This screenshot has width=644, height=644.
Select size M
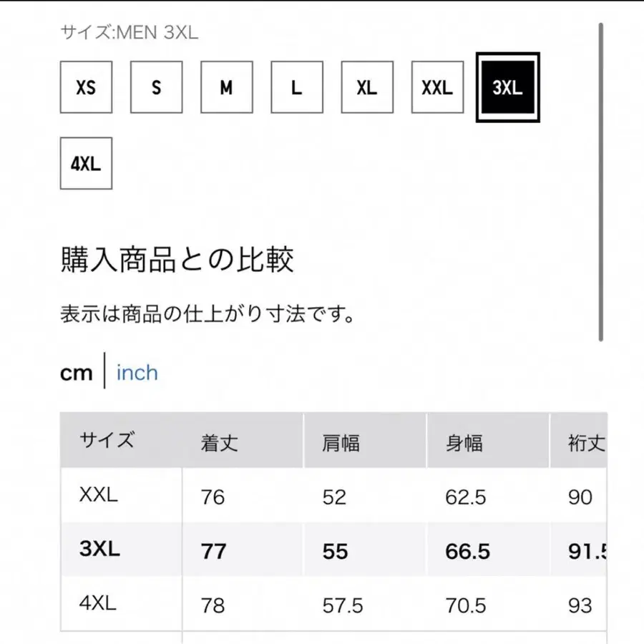226,87
